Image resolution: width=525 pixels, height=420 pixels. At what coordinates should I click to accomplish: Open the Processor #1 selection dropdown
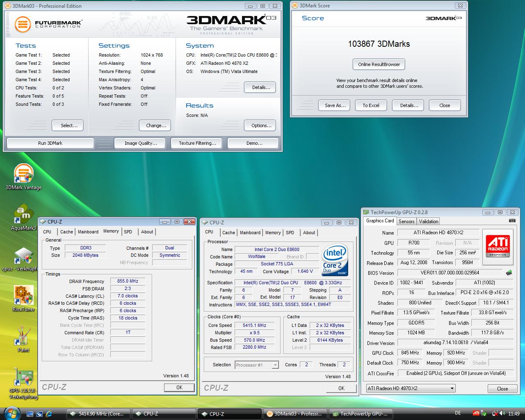(x=275, y=365)
